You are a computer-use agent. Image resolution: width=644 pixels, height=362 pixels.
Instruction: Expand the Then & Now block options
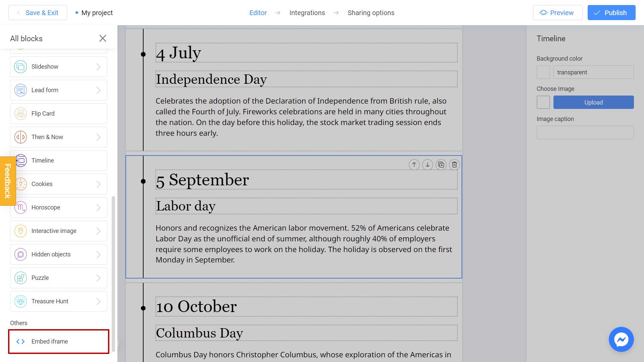(99, 137)
